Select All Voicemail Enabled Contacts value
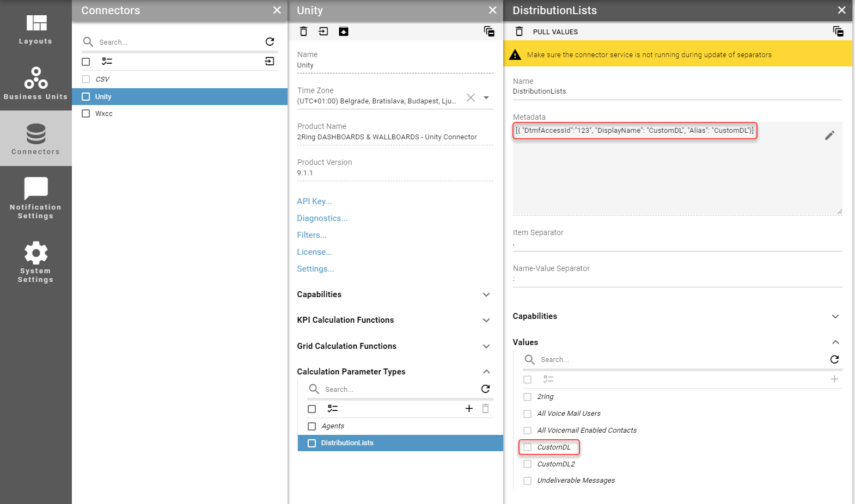Viewport: 855px width, 504px height. pos(587,431)
